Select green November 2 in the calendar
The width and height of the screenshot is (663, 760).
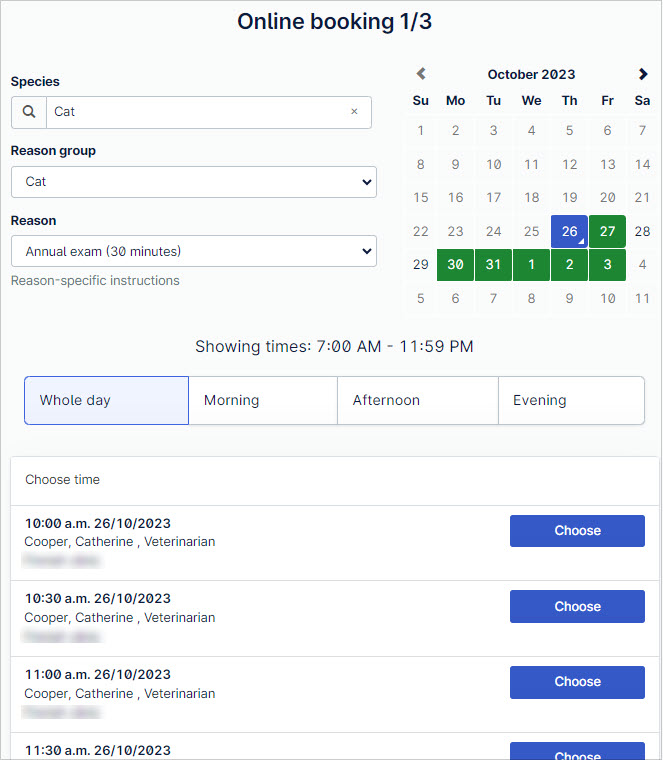(x=569, y=265)
